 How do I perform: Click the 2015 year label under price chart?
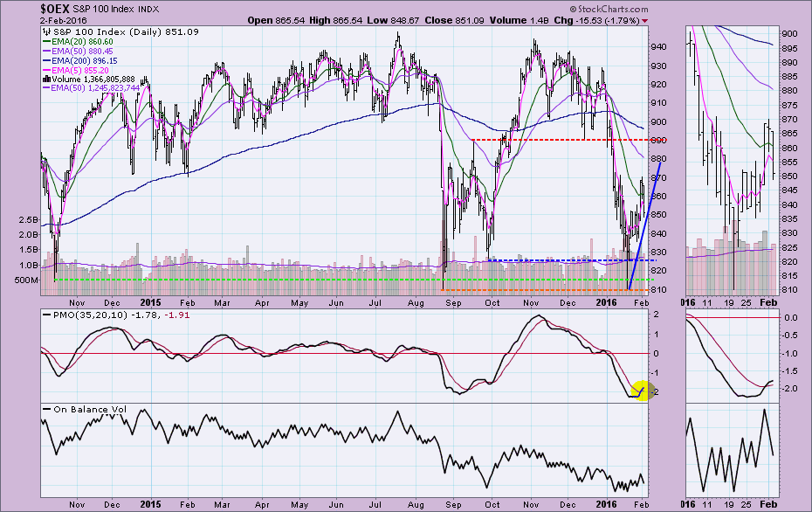click(151, 302)
